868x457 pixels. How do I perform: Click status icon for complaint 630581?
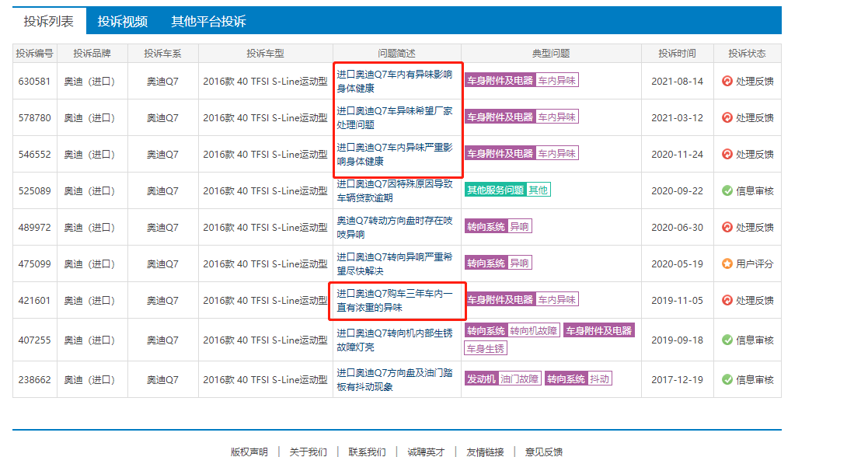pyautogui.click(x=727, y=81)
